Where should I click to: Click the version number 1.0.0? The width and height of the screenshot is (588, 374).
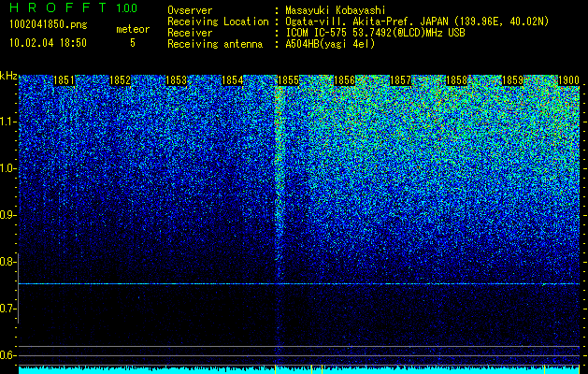[x=127, y=8]
